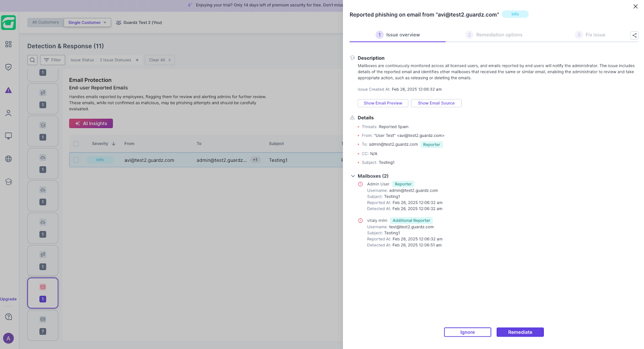
Task: Click Clear All filters
Action: point(160,60)
